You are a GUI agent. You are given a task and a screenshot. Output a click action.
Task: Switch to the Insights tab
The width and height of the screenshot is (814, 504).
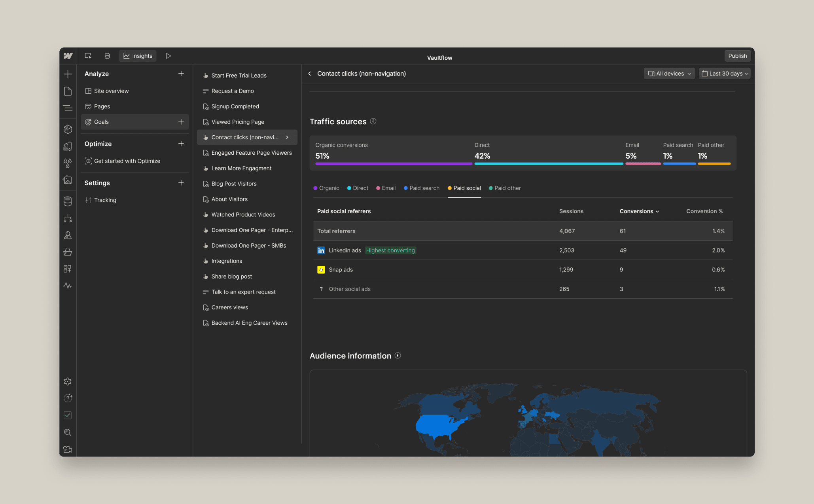click(138, 56)
